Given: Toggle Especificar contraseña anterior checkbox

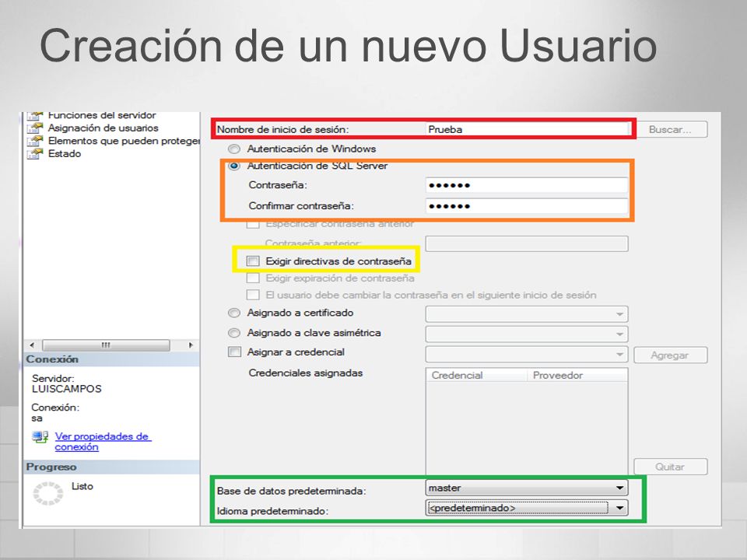Looking at the screenshot, I should (253, 224).
